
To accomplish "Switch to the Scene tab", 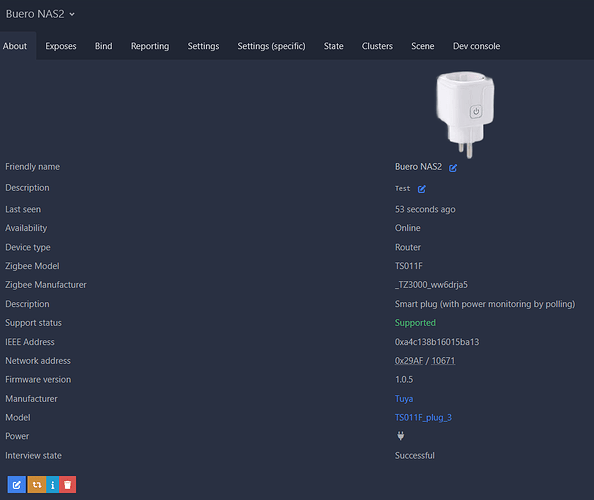I will point(422,46).
